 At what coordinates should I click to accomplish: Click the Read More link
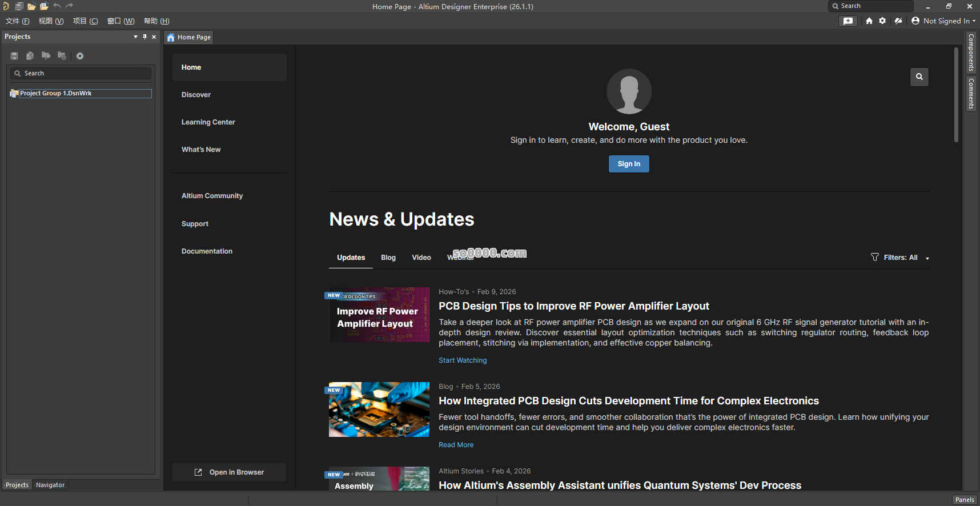click(x=456, y=445)
